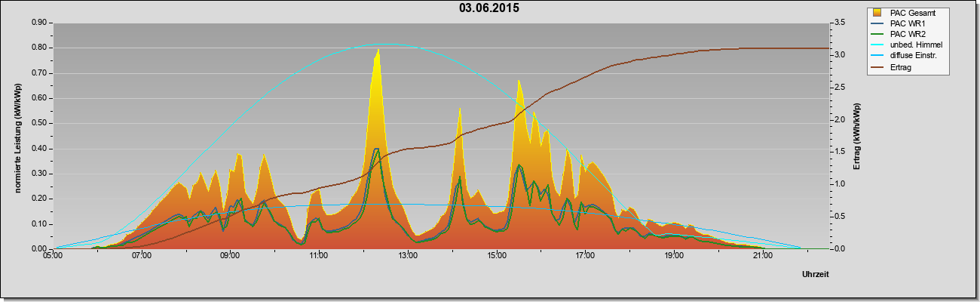The width and height of the screenshot is (980, 302).
Task: Click the Uhrzeit axis title
Action: (x=816, y=276)
